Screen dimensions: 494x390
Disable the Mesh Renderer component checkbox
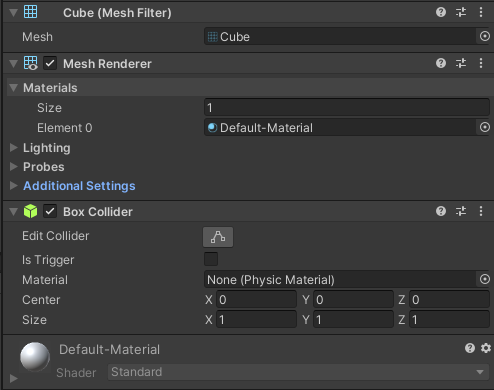click(x=50, y=63)
